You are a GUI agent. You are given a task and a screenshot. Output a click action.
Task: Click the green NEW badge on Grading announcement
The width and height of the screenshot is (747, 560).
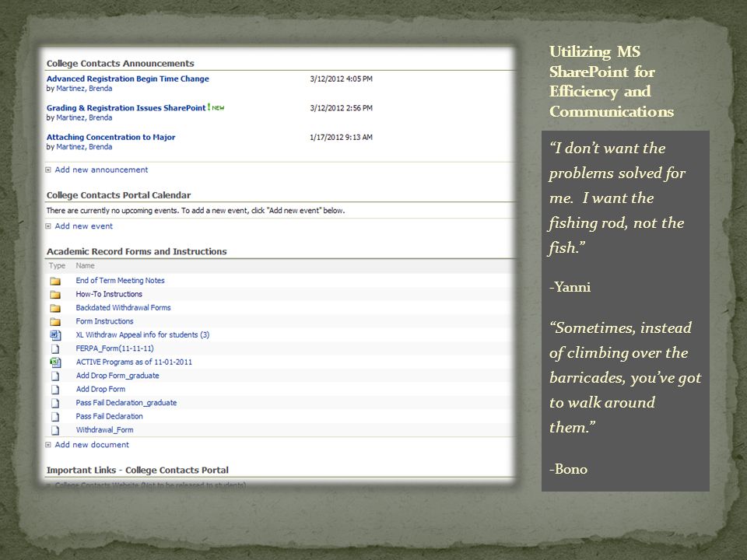pos(216,107)
